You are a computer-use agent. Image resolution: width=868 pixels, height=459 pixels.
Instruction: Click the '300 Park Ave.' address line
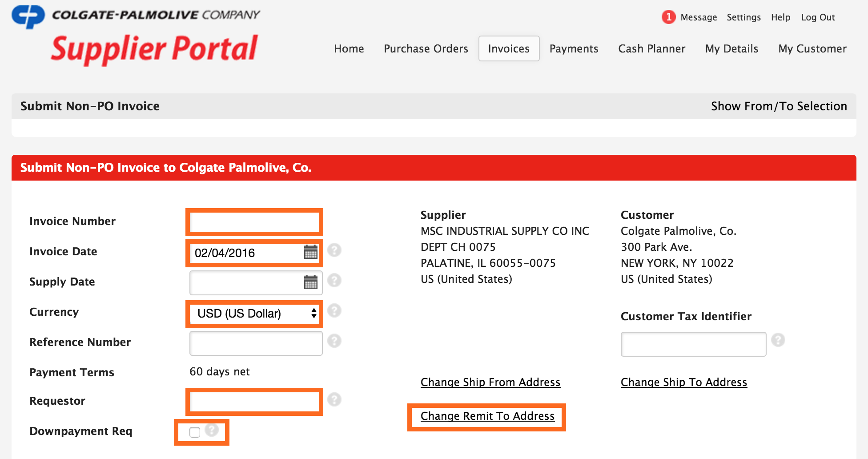[656, 247]
